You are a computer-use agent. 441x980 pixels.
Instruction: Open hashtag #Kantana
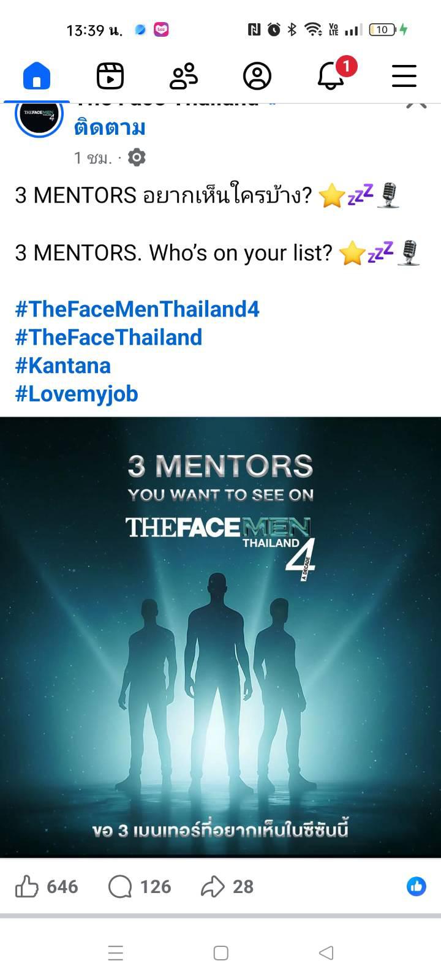click(x=62, y=365)
